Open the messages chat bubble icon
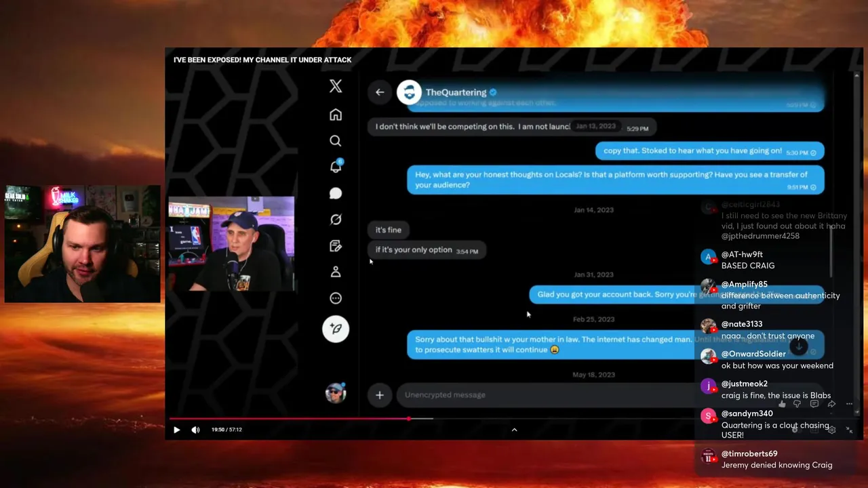The height and width of the screenshot is (488, 868). [336, 193]
